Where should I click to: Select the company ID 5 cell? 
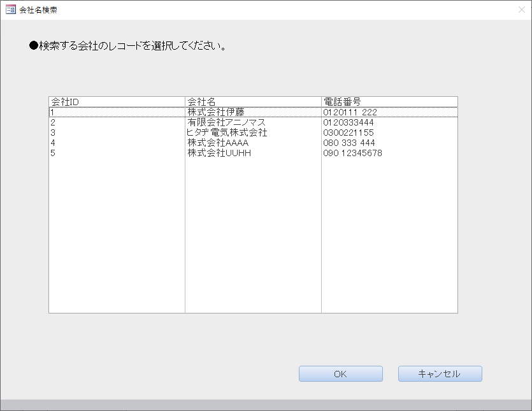coord(53,153)
